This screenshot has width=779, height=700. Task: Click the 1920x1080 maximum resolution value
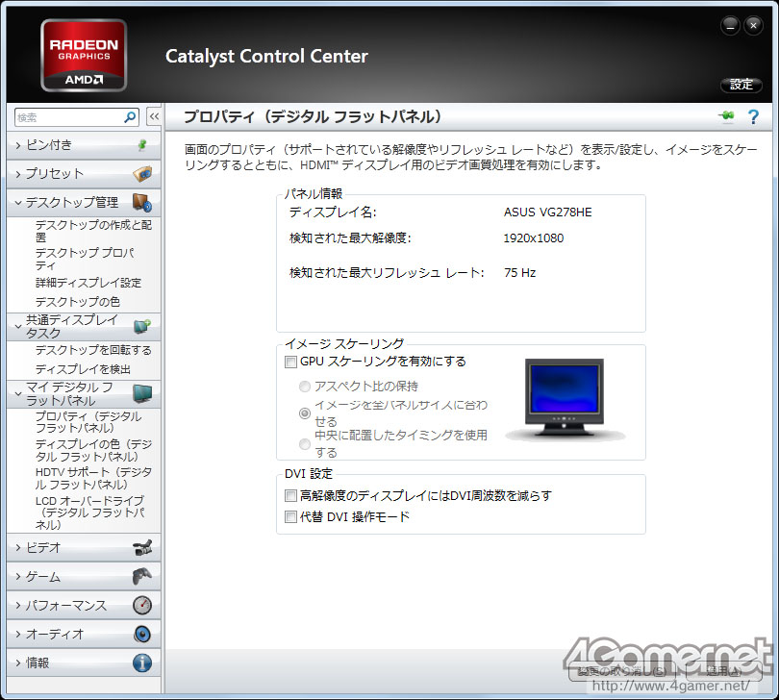tap(534, 237)
